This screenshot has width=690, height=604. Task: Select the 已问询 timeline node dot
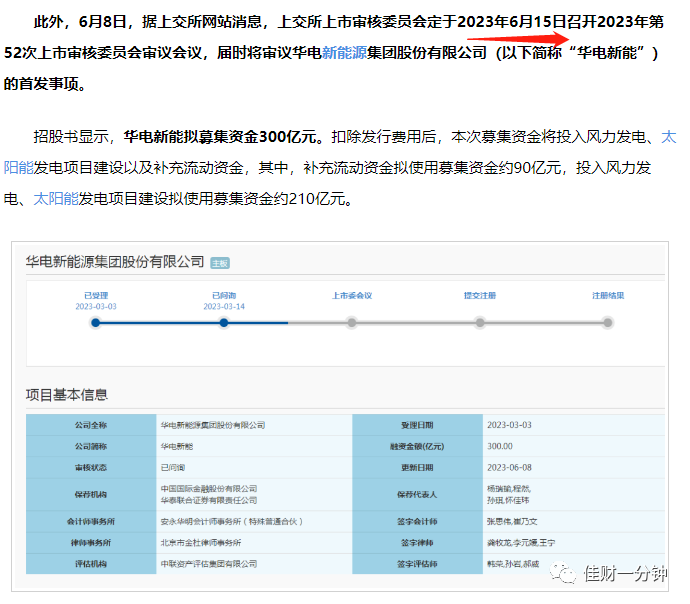point(224,323)
